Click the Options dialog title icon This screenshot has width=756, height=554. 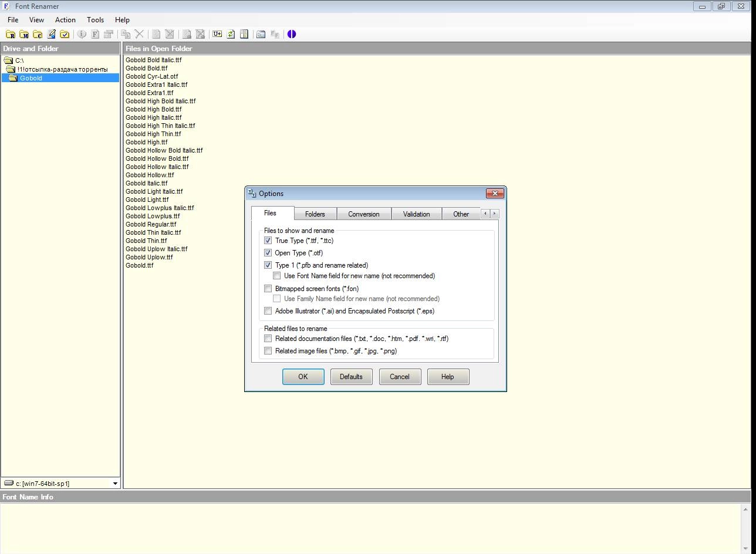point(252,193)
